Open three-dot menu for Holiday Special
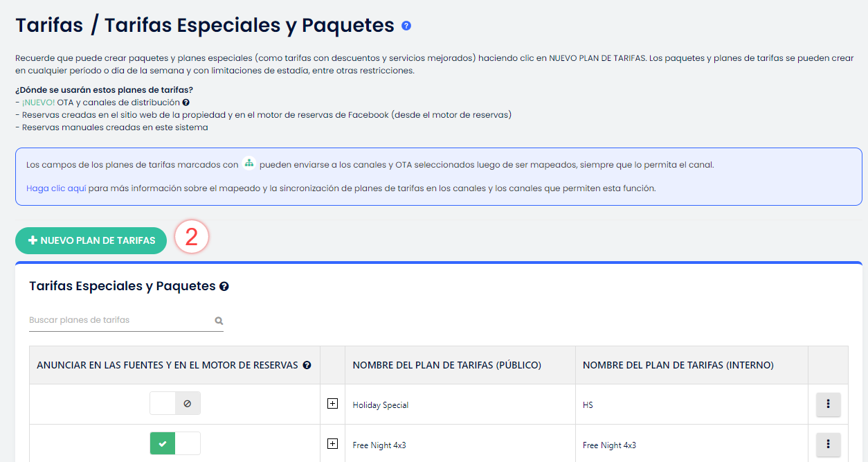 829,405
